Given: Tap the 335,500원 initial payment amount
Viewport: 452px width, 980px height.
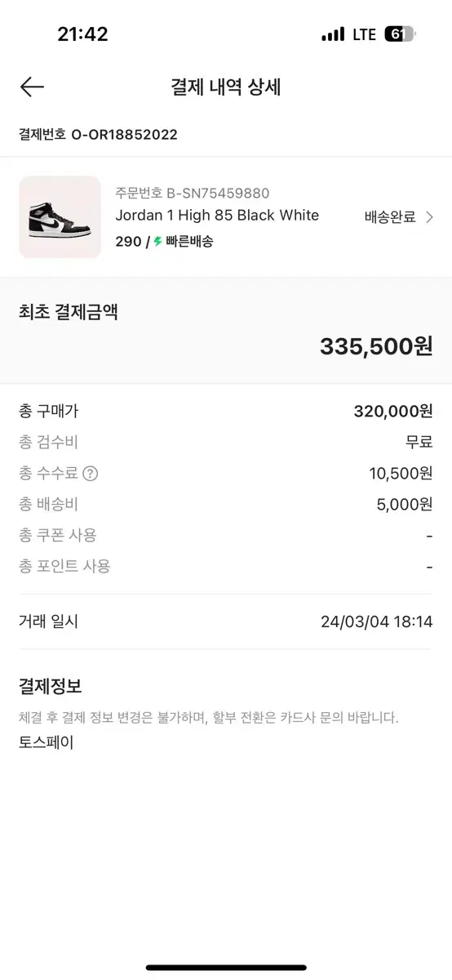Looking at the screenshot, I should [376, 345].
